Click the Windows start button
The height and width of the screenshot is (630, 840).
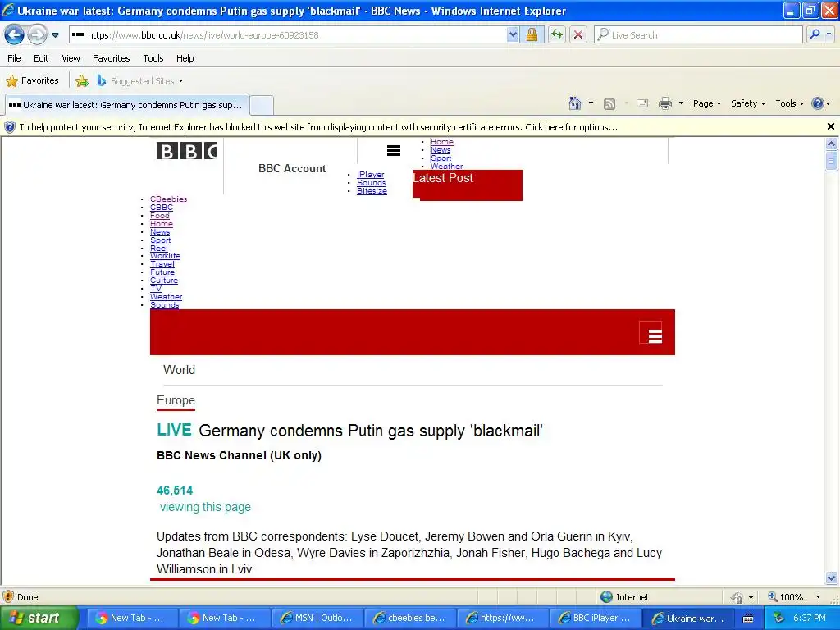39,618
